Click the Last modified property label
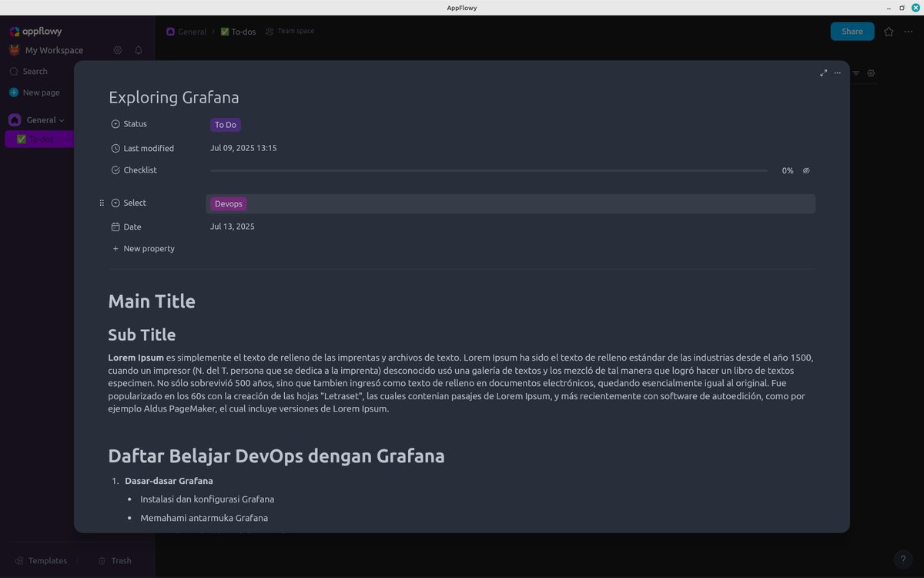Image resolution: width=924 pixels, height=578 pixels. [149, 148]
